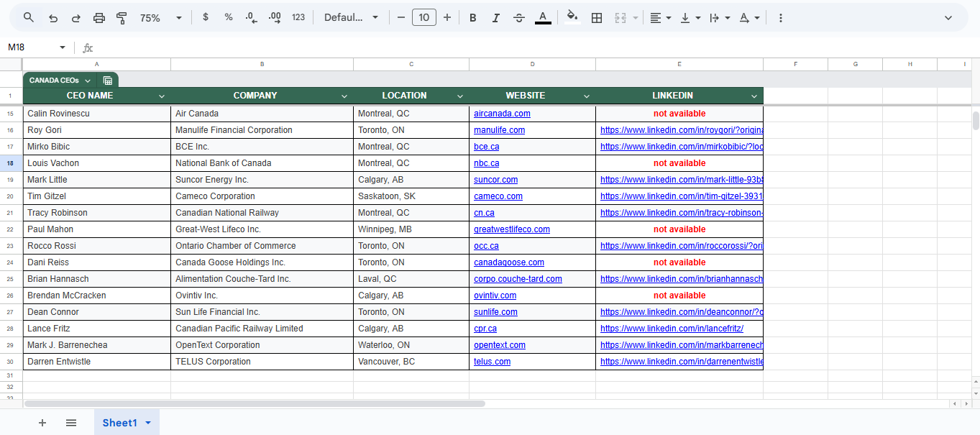This screenshot has height=435, width=980.
Task: Toggle bold formatting
Action: coord(473,18)
